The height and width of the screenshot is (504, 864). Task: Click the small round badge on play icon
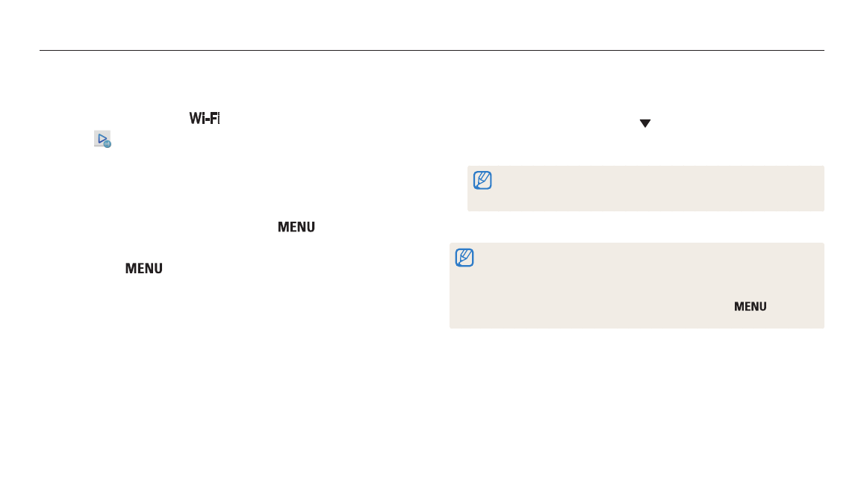click(108, 144)
